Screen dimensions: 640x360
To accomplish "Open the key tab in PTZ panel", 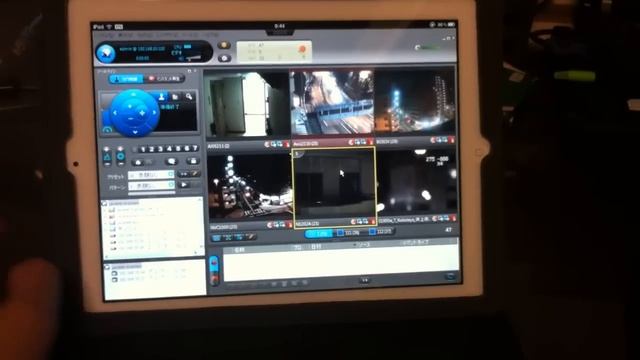I will [189, 96].
